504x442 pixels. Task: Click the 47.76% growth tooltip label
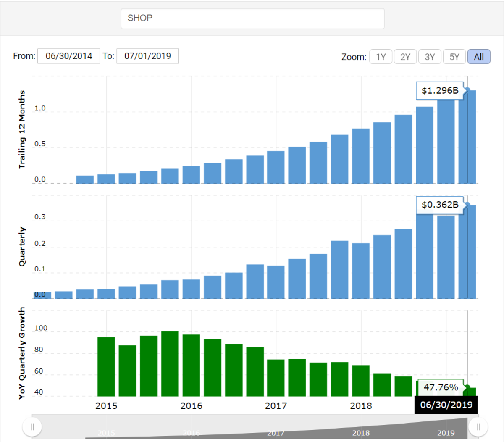440,387
